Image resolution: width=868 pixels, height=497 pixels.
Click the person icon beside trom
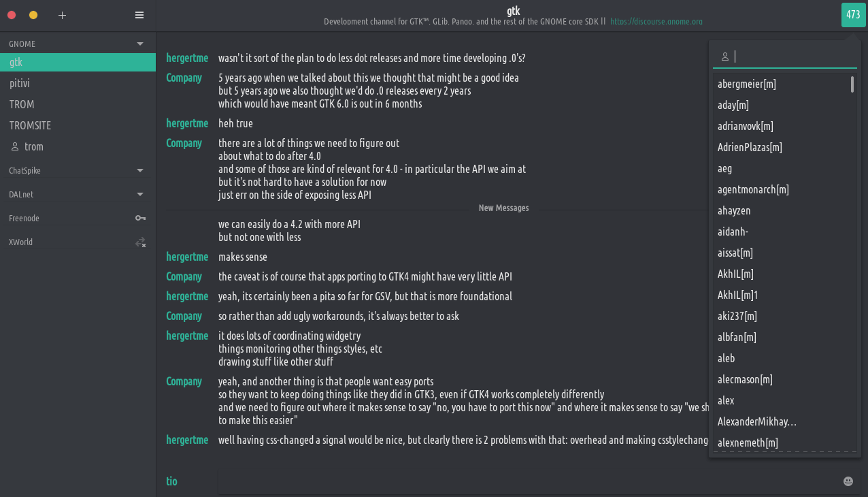[15, 146]
